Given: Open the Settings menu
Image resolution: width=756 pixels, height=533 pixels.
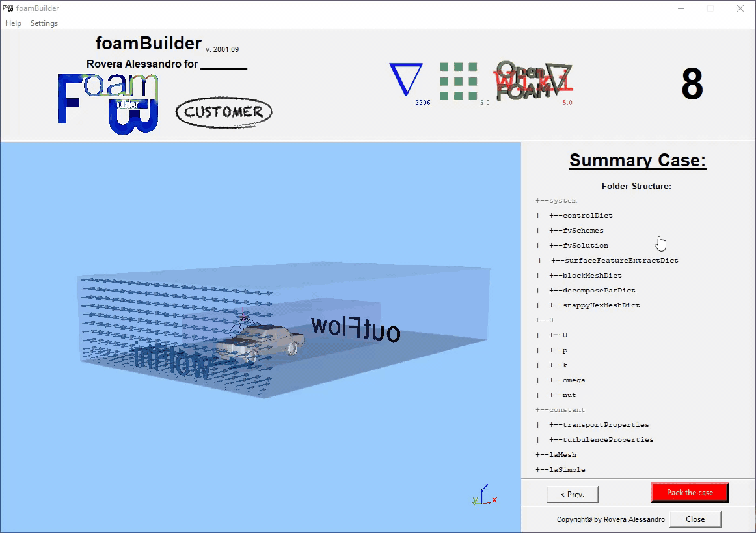Looking at the screenshot, I should tap(44, 23).
